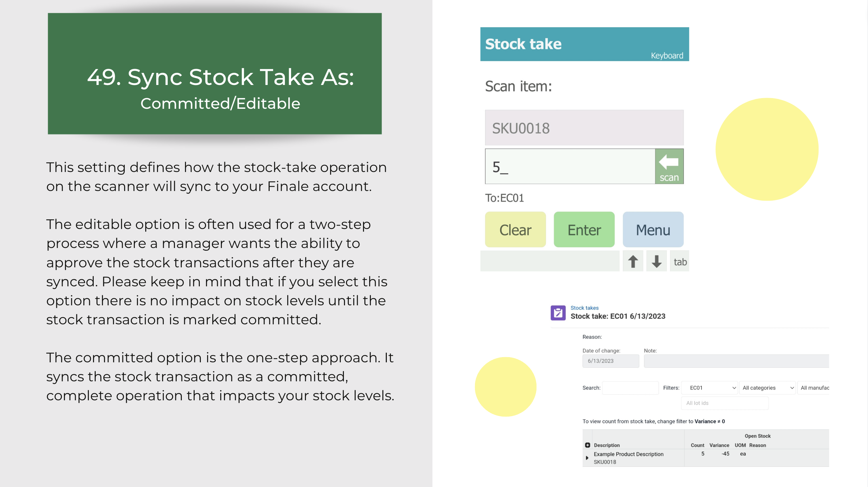
Task: Open the All categories filter dropdown
Action: coord(767,388)
